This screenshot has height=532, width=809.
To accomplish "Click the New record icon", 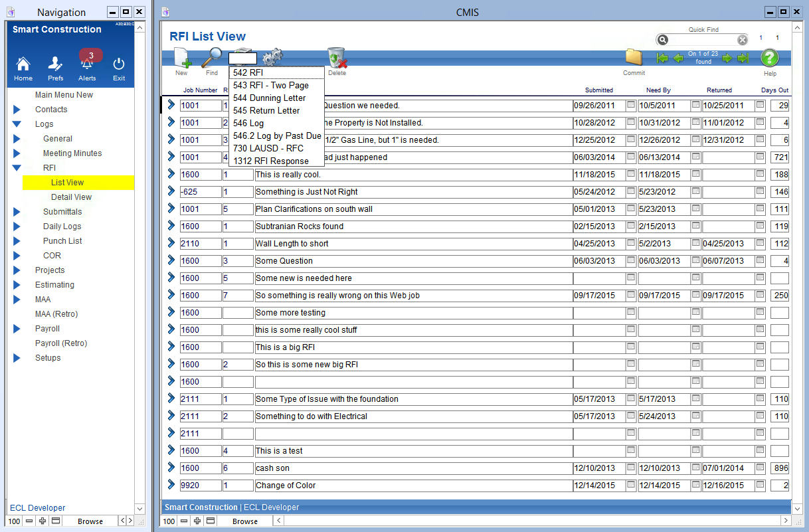I will click(x=181, y=58).
